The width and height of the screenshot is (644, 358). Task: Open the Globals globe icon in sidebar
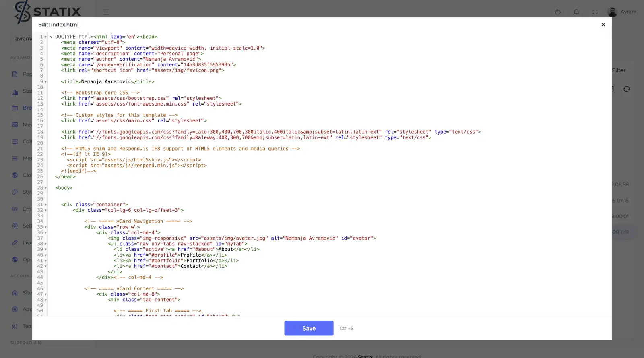coord(15,175)
